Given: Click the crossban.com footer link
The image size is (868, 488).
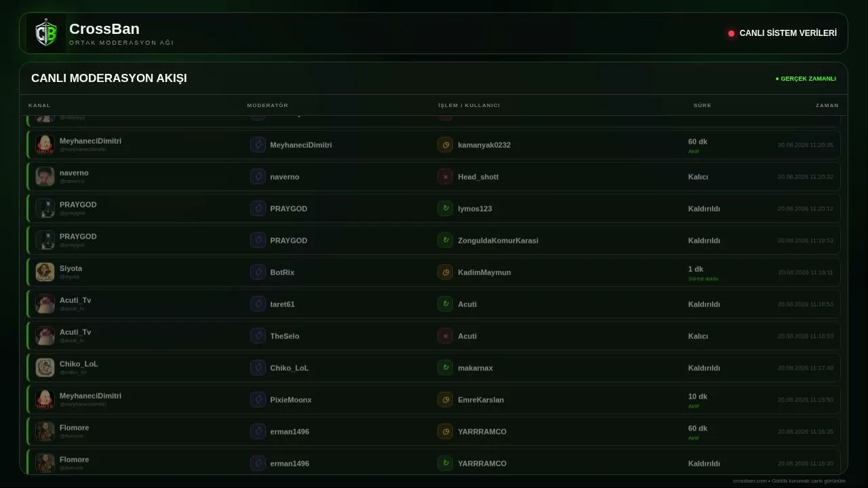Looking at the screenshot, I should pos(749,481).
